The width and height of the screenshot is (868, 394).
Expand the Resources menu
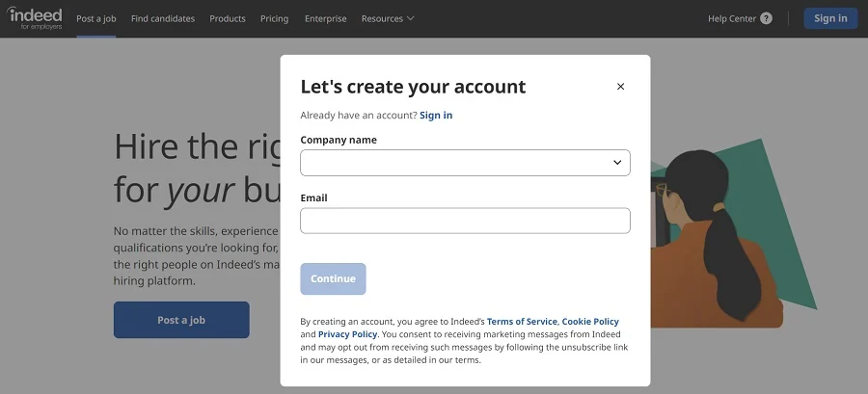click(x=388, y=18)
